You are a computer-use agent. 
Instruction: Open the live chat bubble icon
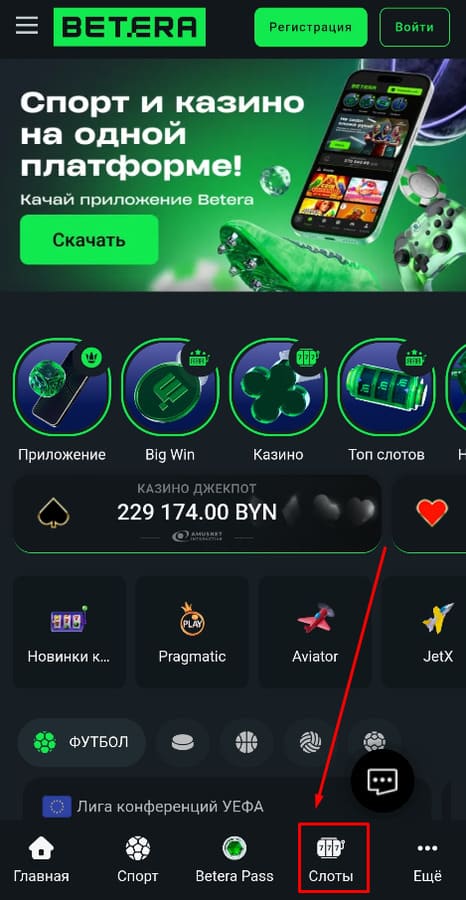pos(382,781)
